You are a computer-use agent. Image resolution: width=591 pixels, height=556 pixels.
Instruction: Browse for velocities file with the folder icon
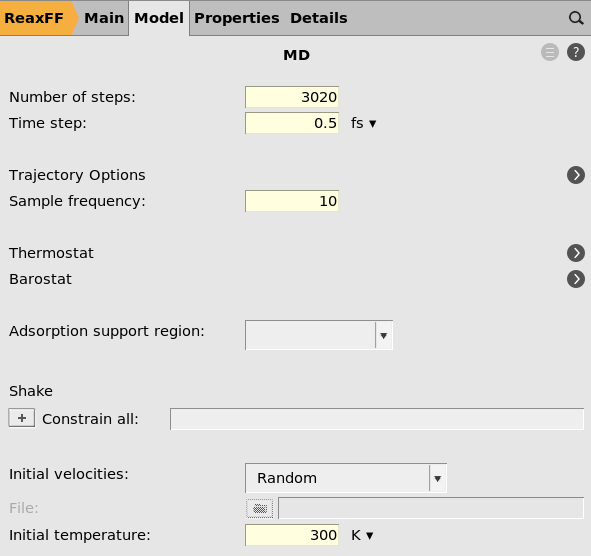tap(260, 509)
